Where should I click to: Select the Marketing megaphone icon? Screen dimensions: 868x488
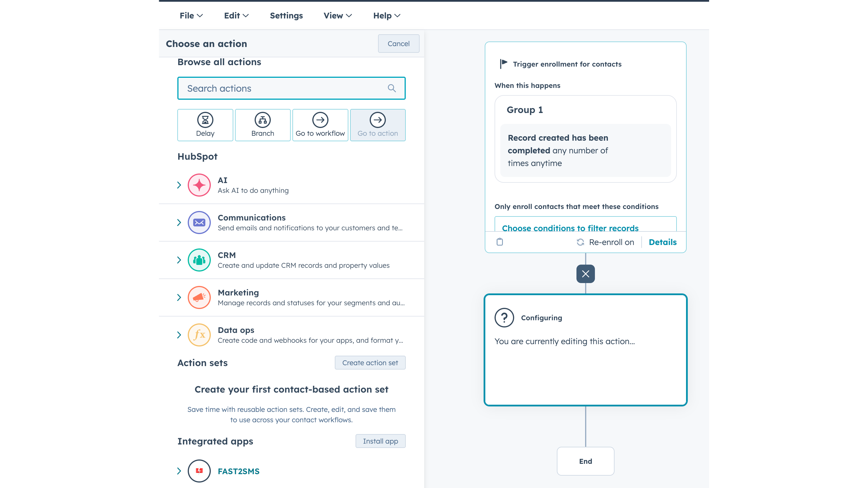[x=199, y=297]
